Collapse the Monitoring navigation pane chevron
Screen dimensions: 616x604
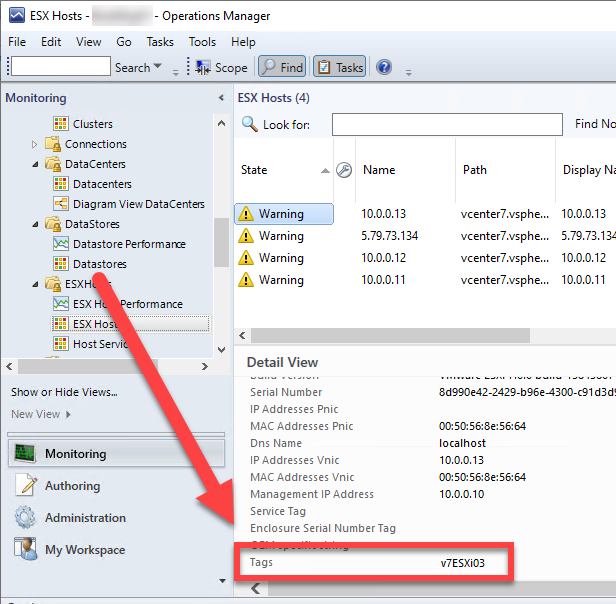[221, 98]
